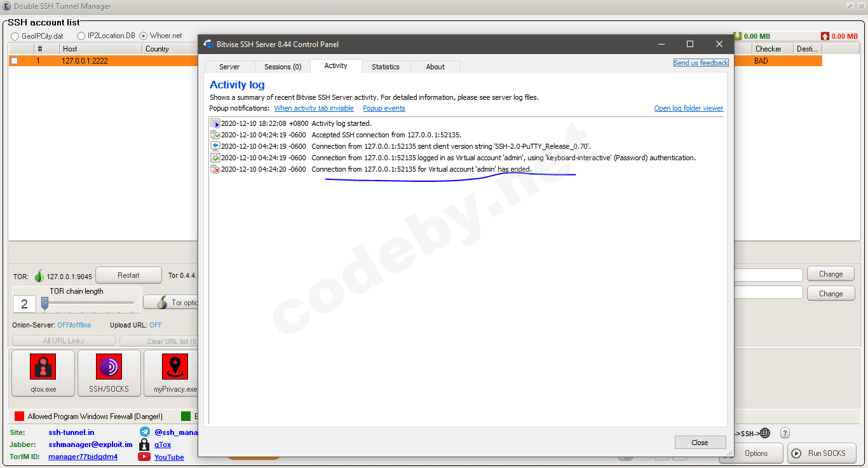
Task: Click the Telegram icon near @ssh_mana
Action: click(x=144, y=432)
